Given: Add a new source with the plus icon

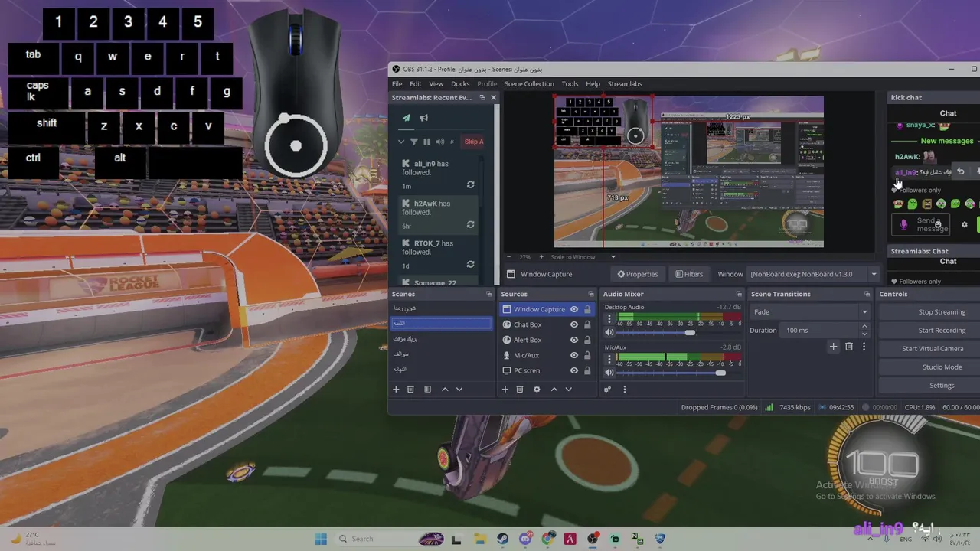Looking at the screenshot, I should click(505, 390).
